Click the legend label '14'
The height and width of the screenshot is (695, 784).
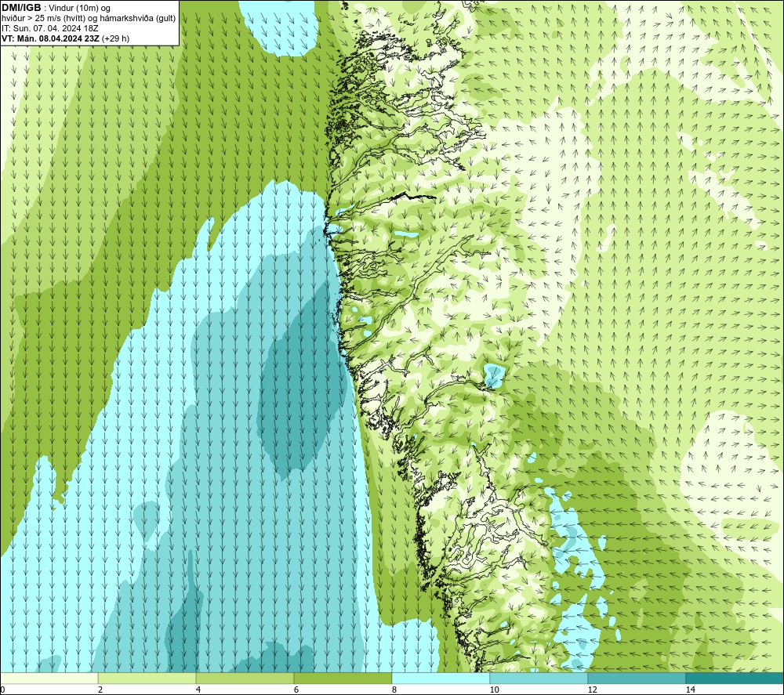[x=691, y=690]
